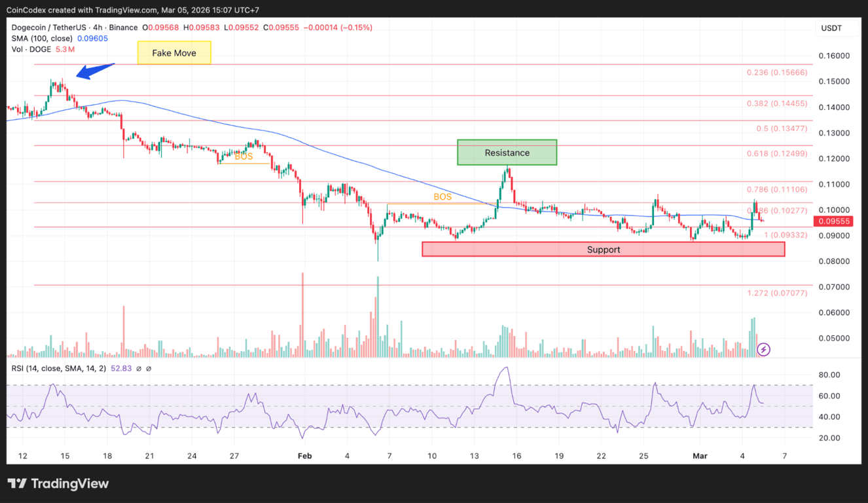Click the purple lightning bolt quick-trade icon

763,350
